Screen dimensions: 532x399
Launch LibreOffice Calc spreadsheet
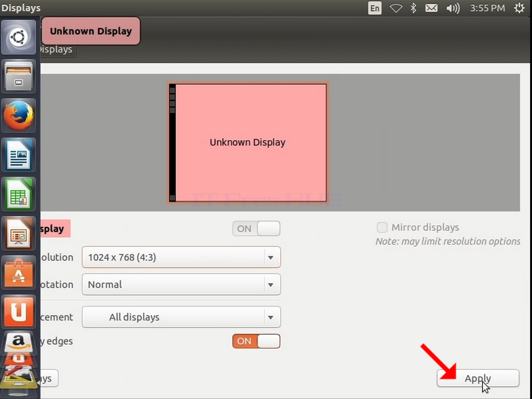point(18,195)
